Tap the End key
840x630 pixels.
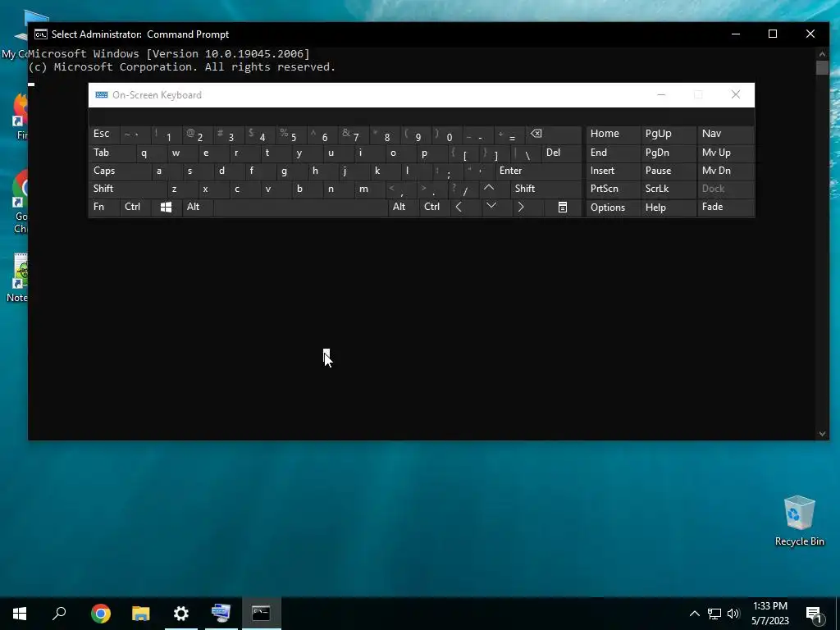pos(612,153)
